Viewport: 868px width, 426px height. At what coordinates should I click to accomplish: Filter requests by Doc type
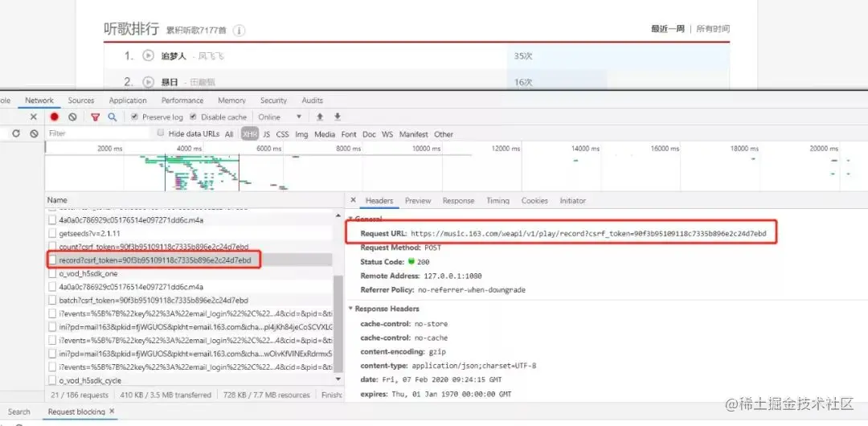click(x=369, y=134)
